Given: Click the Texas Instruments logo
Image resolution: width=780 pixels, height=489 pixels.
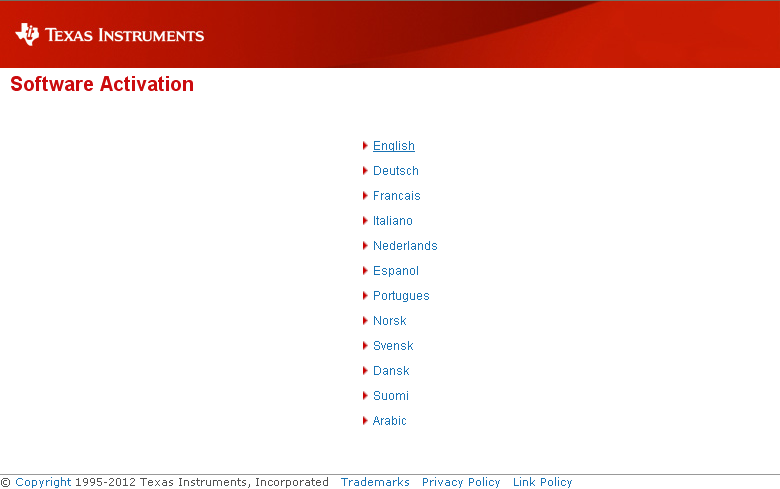Looking at the screenshot, I should click(x=109, y=35).
